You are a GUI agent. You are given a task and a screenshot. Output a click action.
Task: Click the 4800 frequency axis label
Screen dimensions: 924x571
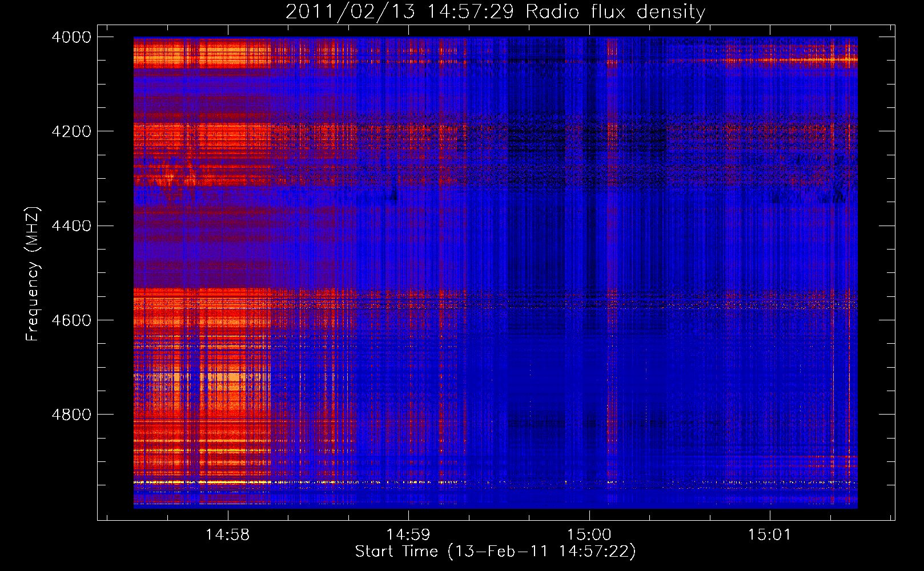pyautogui.click(x=71, y=414)
